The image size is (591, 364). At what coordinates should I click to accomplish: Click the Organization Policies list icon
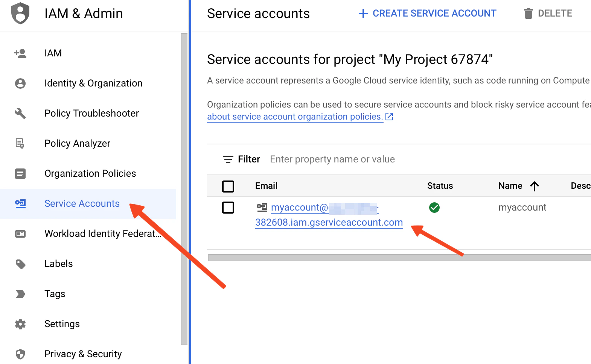[x=20, y=173]
